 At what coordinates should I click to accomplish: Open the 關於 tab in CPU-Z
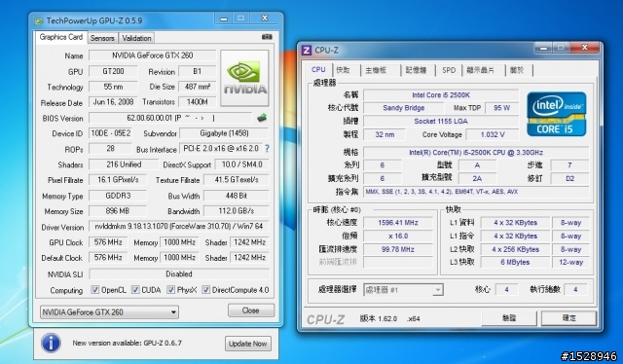click(x=517, y=70)
